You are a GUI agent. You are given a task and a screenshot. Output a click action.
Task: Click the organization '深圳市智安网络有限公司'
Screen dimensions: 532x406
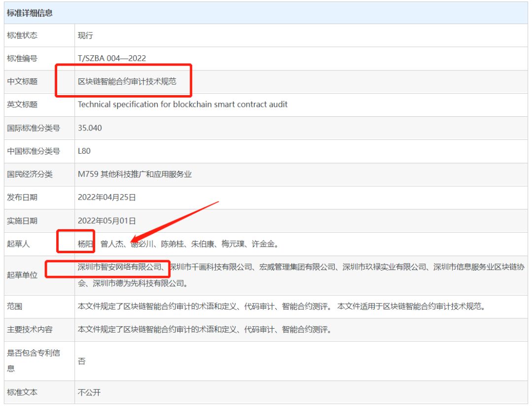pos(119,267)
